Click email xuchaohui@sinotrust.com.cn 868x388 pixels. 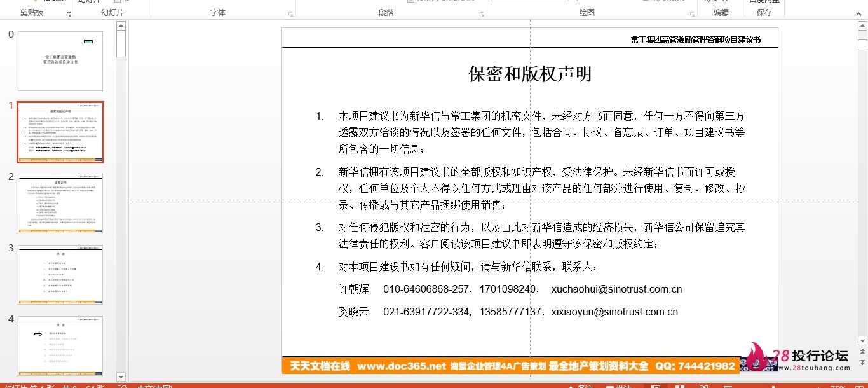[616, 289]
